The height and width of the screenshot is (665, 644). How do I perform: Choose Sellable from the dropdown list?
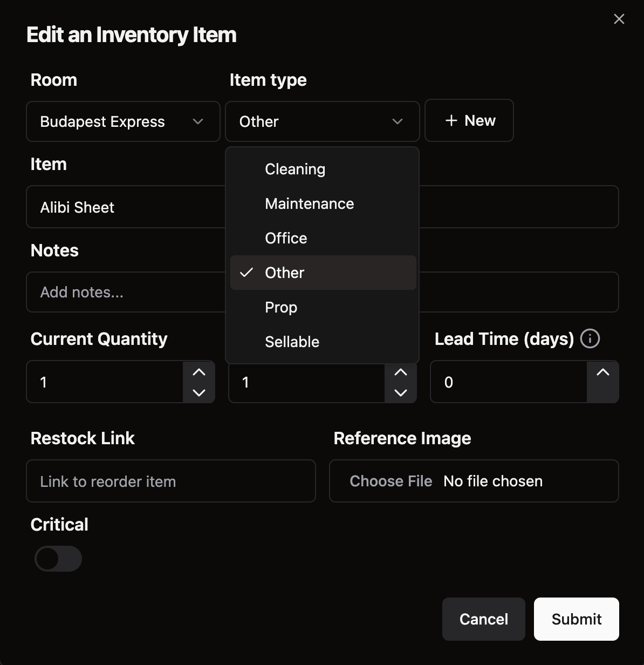click(x=292, y=342)
